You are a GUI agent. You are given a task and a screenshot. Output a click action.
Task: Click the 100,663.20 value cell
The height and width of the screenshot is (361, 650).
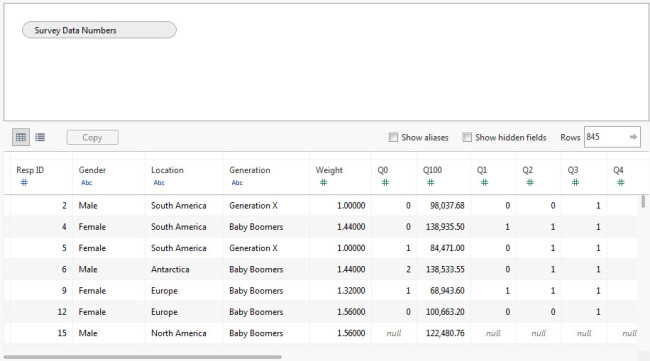(x=444, y=312)
